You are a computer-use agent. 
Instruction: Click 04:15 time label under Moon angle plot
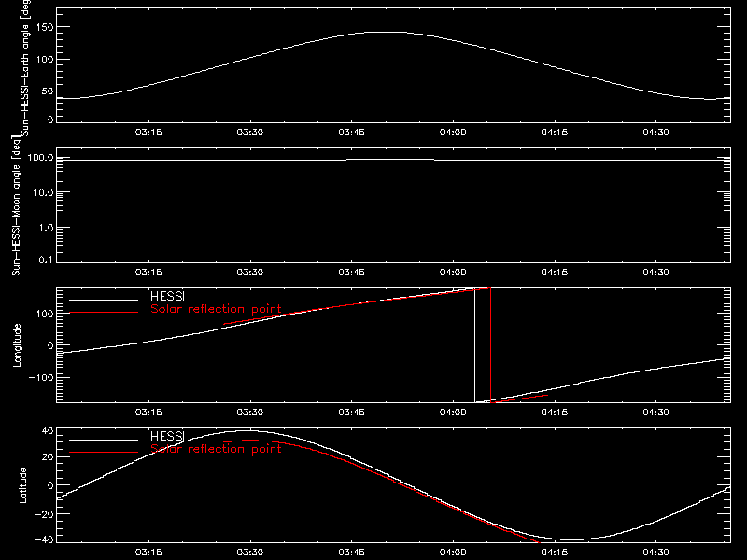tap(555, 272)
